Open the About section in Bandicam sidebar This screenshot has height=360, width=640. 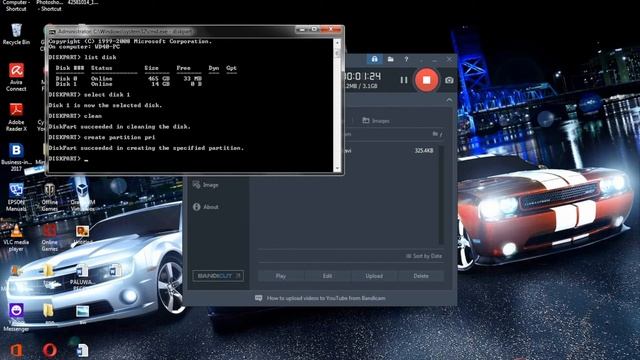(x=206, y=207)
